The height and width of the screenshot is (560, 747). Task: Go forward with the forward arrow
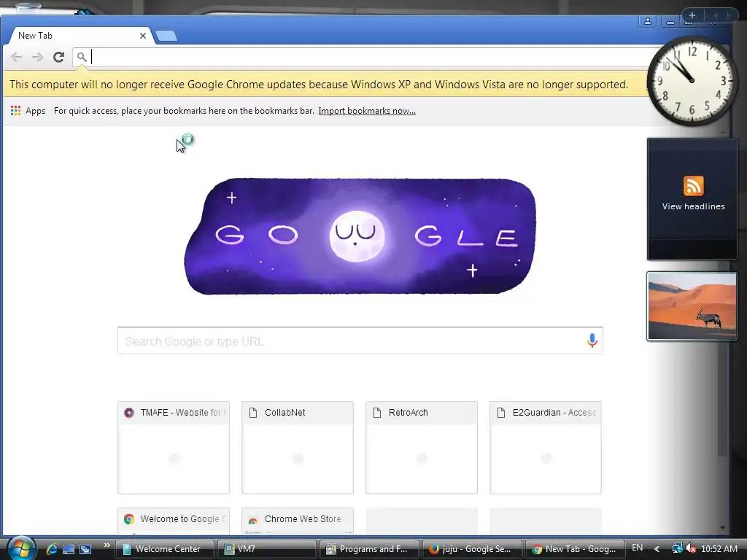pyautogui.click(x=38, y=57)
